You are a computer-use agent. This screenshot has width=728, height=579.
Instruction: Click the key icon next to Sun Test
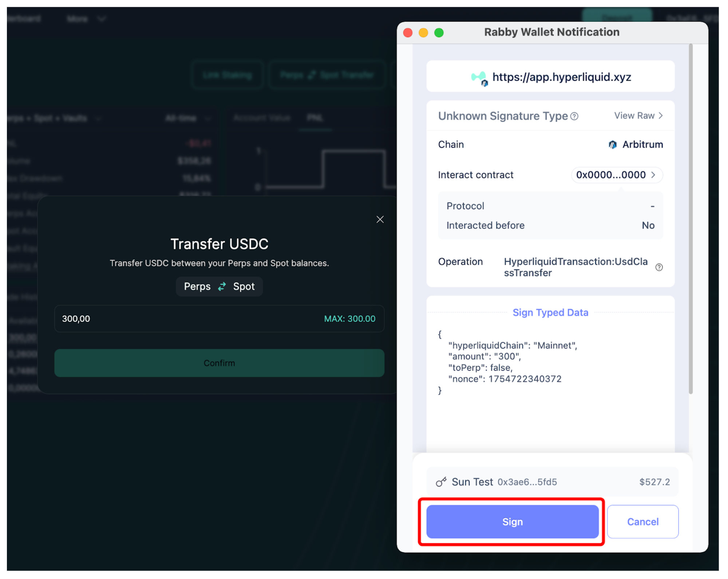tap(441, 482)
